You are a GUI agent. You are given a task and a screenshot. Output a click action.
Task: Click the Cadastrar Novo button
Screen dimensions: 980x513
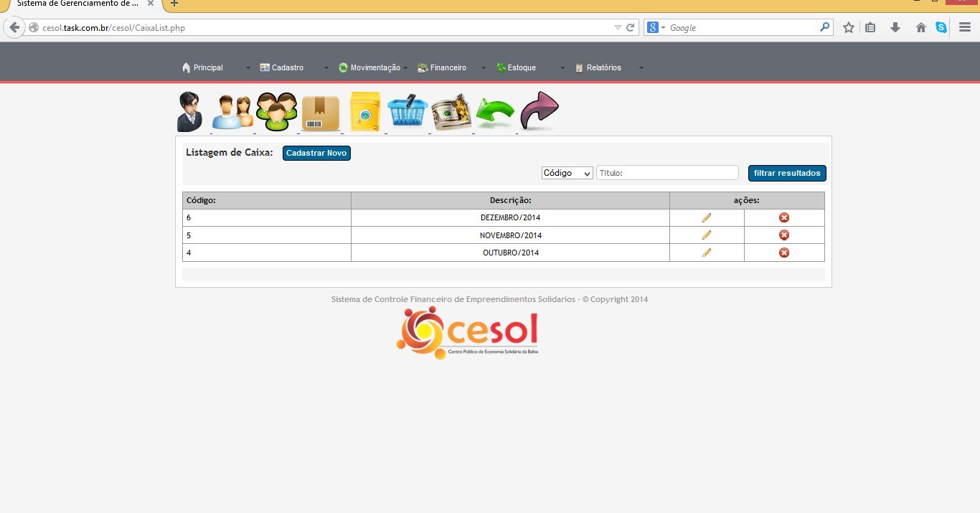click(316, 153)
